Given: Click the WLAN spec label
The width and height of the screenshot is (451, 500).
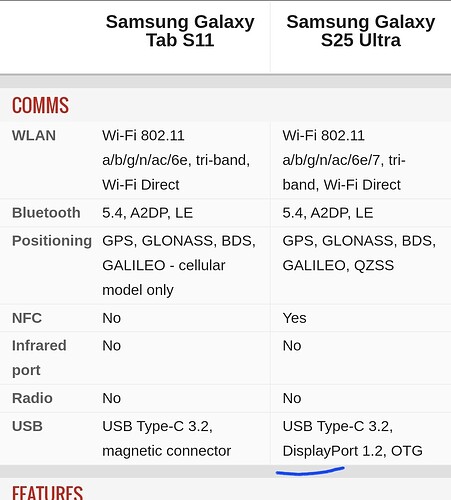Looking at the screenshot, I should [x=34, y=135].
